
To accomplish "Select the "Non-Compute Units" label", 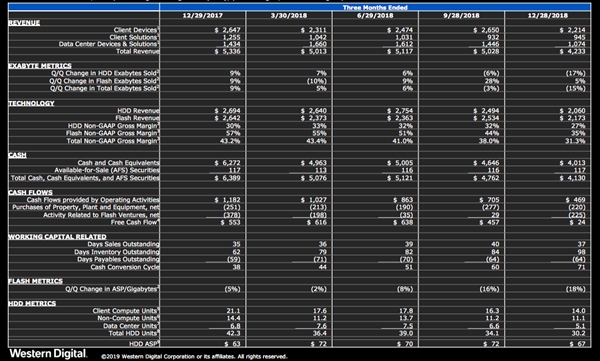I will 128,318.
